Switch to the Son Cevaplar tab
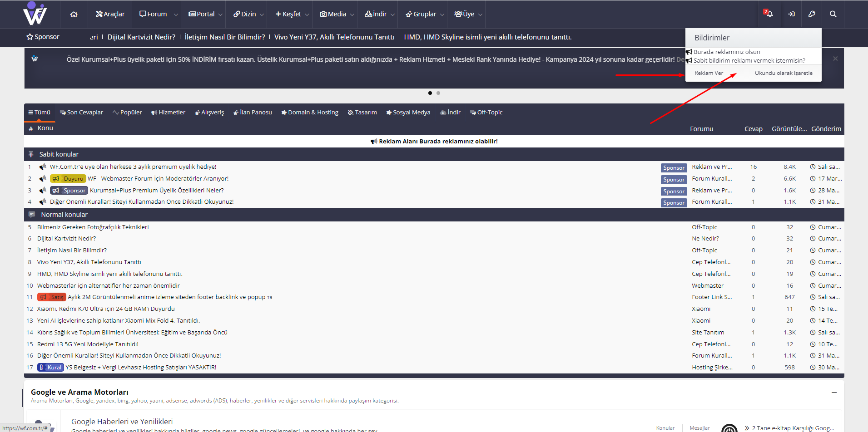The image size is (868, 432). click(82, 113)
